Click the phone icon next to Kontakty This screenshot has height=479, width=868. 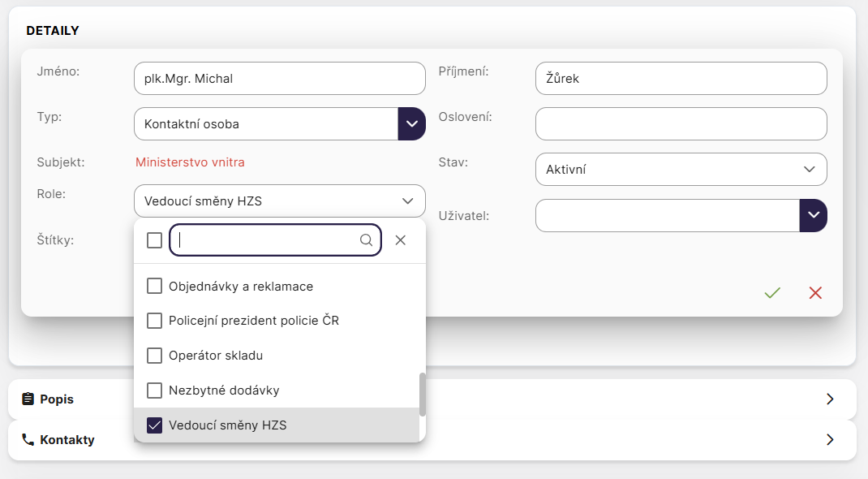28,440
